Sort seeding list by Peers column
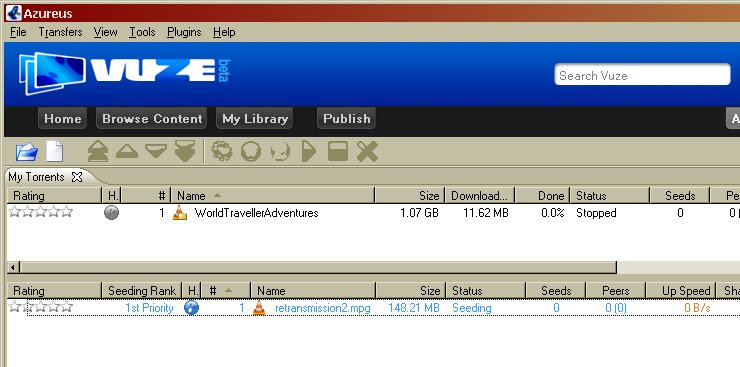 tap(615, 291)
